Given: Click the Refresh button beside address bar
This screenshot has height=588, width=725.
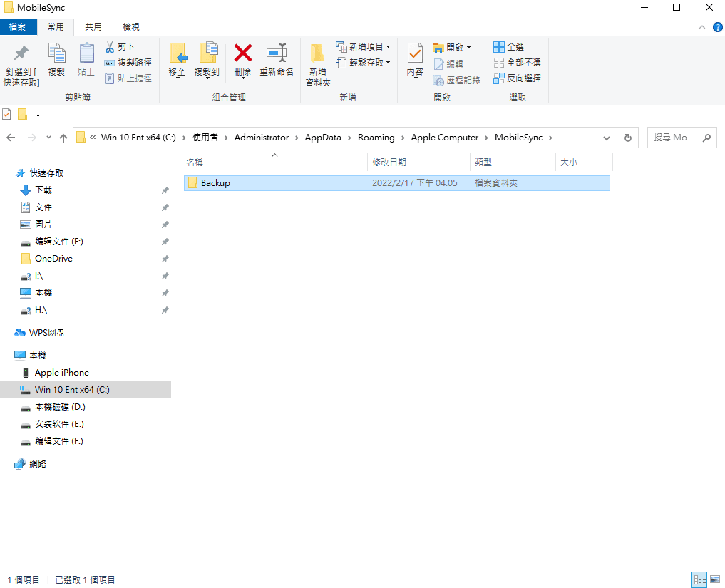Looking at the screenshot, I should (627, 138).
